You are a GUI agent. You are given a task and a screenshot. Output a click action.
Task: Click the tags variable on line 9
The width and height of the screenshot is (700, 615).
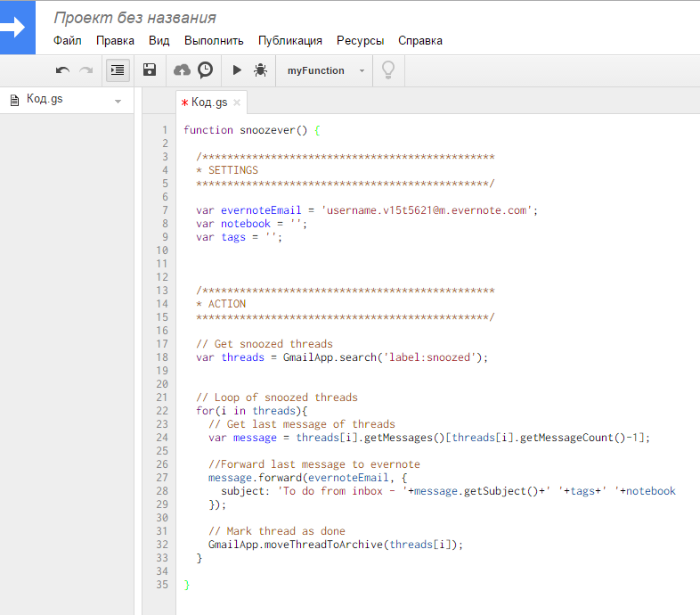(x=233, y=237)
